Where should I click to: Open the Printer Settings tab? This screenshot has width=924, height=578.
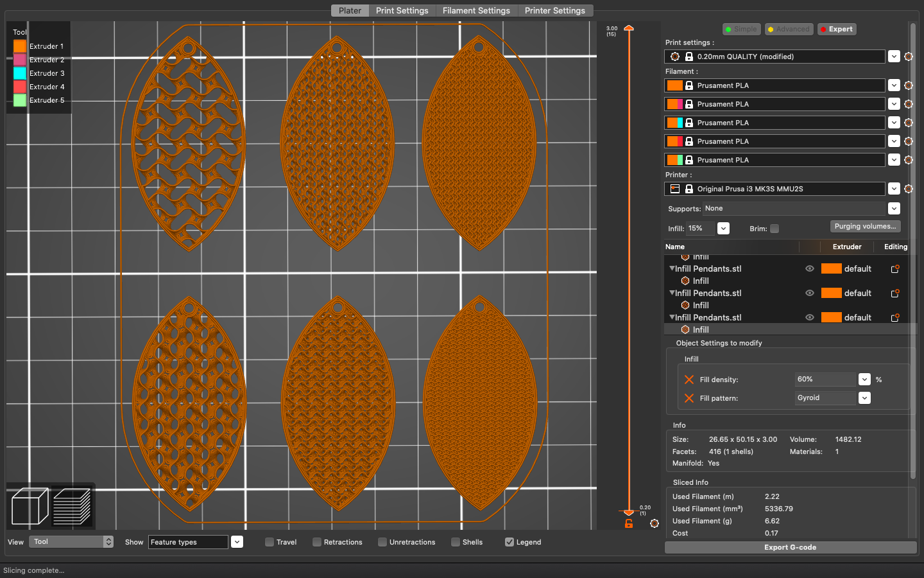554,11
